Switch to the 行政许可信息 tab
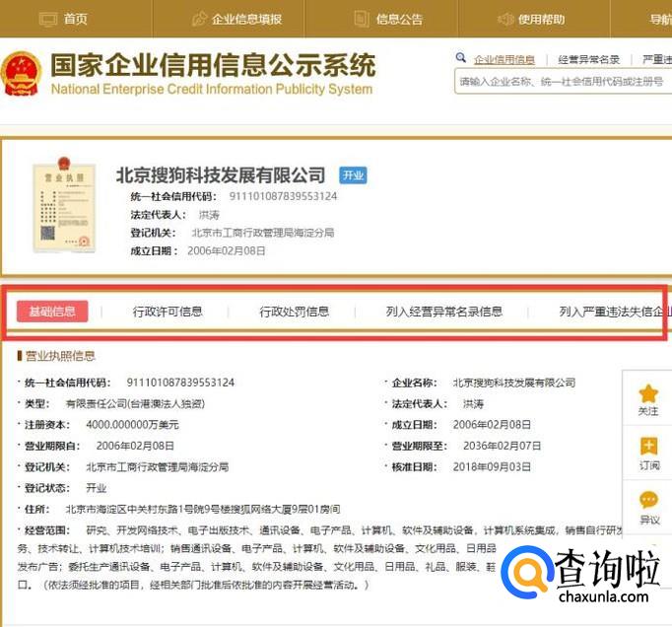The image size is (672, 627). [168, 312]
